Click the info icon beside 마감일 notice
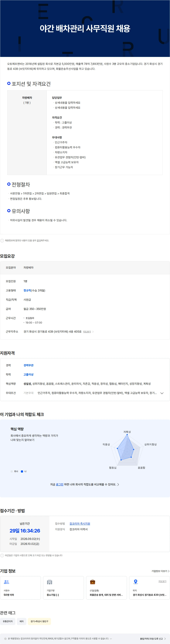Image resolution: width=170 pixels, height=644 pixels. tap(2, 555)
